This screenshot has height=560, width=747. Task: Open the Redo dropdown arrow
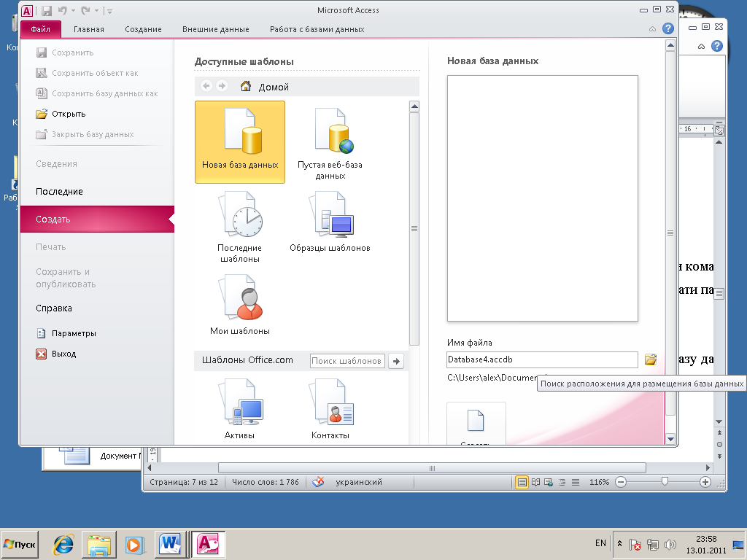click(96, 11)
